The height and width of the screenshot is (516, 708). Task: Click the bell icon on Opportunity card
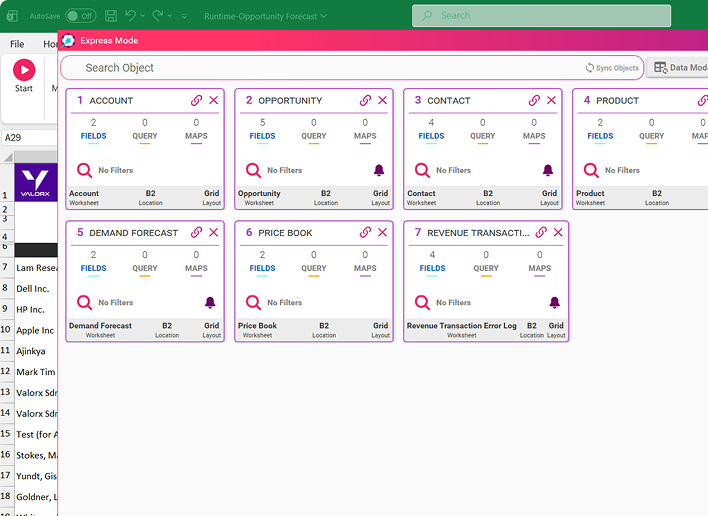(379, 170)
